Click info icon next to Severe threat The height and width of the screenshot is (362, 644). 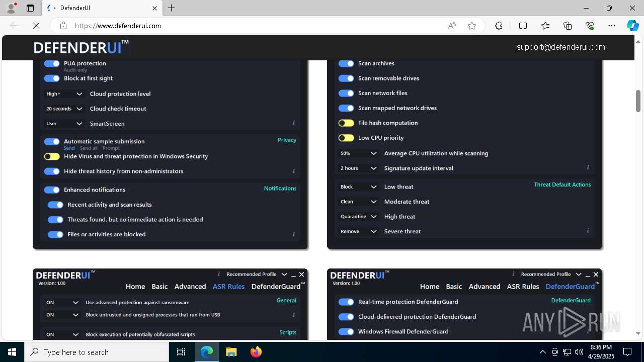[x=588, y=231]
